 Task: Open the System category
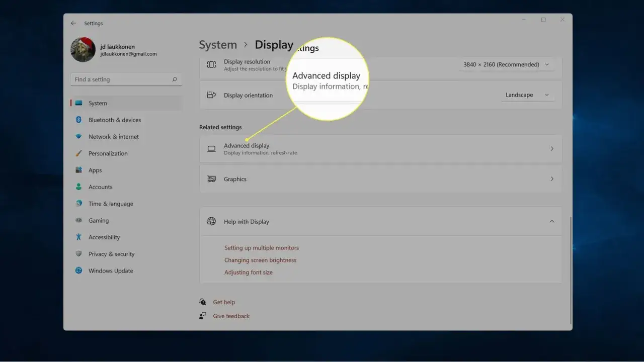126,103
